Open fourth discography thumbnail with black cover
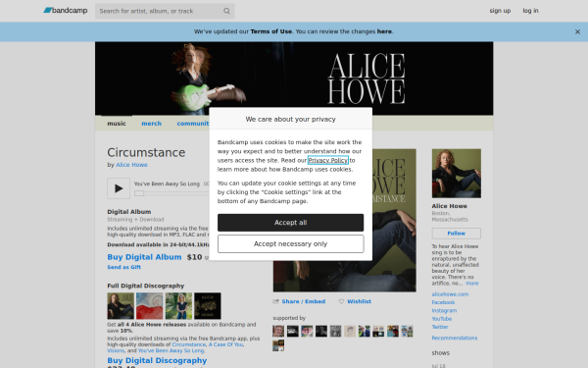 point(208,306)
